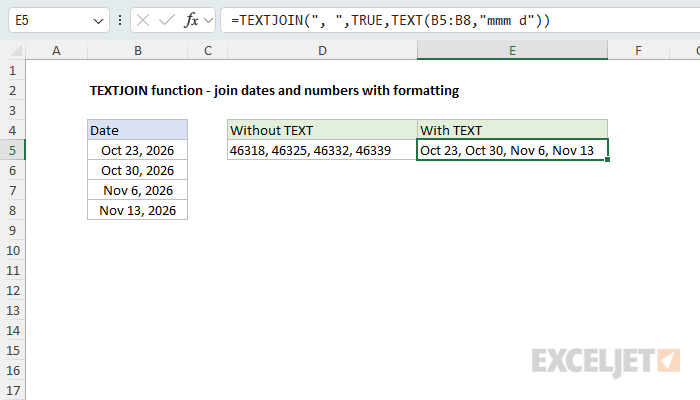Click the formula bar TEXTJOIN formula

click(391, 21)
